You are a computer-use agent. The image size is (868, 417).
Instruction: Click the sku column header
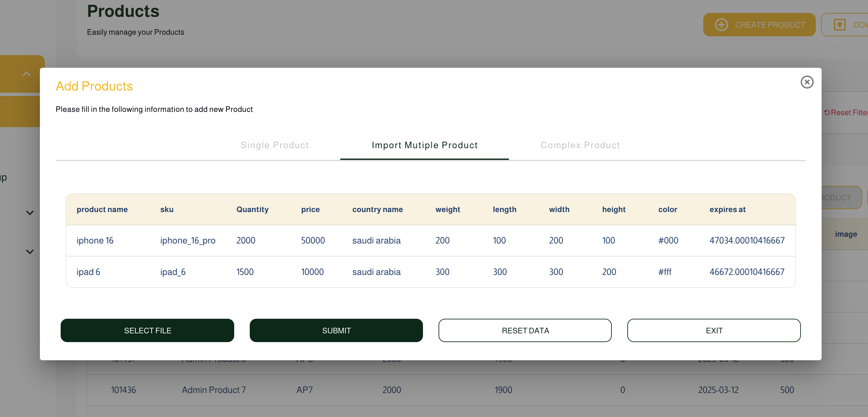(167, 209)
